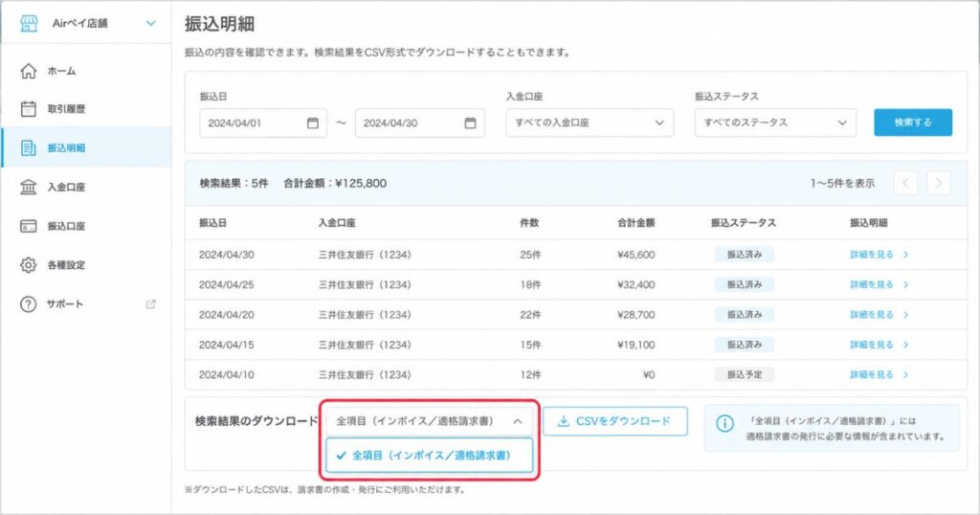Screen dimensions: 980x515
Task: Expand the Airペイ店舗 store switcher chevron
Action: (x=150, y=23)
